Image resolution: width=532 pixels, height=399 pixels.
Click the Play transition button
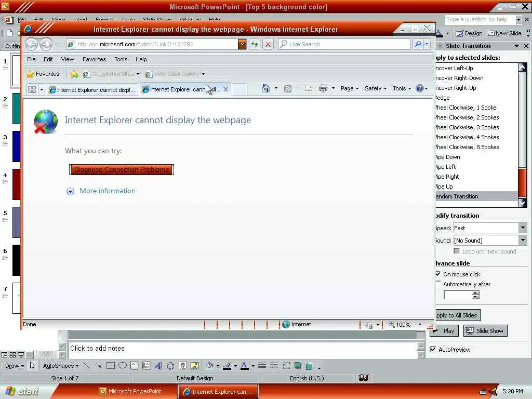click(x=445, y=331)
